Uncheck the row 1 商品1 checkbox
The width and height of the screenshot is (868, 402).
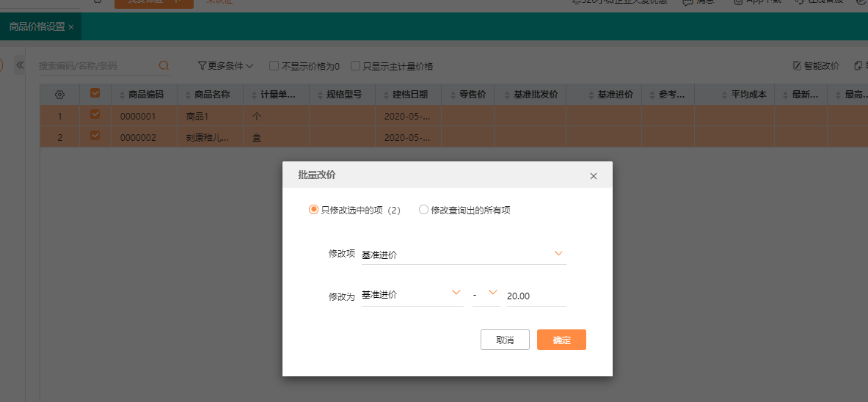[x=95, y=114]
